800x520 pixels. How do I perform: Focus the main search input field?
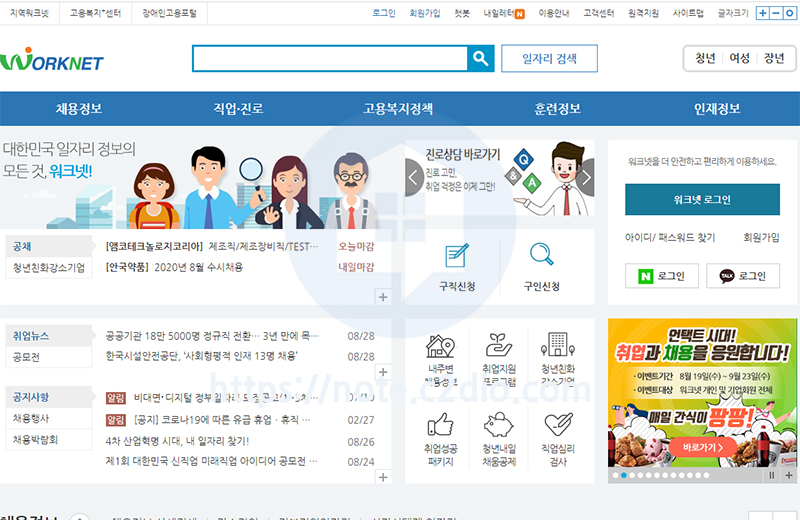coord(330,59)
